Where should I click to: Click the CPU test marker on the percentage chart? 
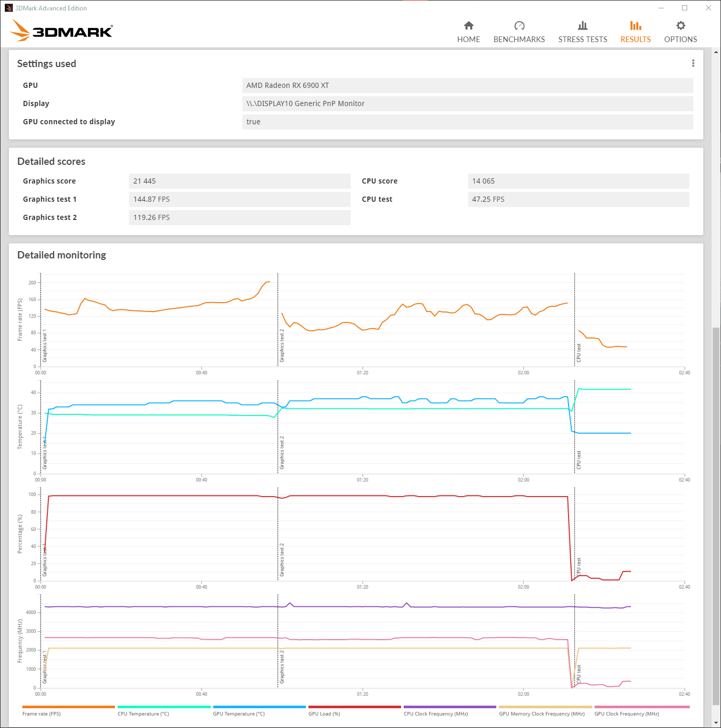click(578, 567)
